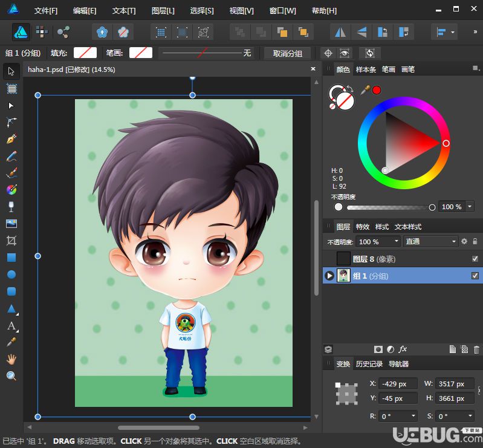Viewport: 483px width, 448px height.
Task: Expand the toolbar overflow chevrons
Action: 475,31
